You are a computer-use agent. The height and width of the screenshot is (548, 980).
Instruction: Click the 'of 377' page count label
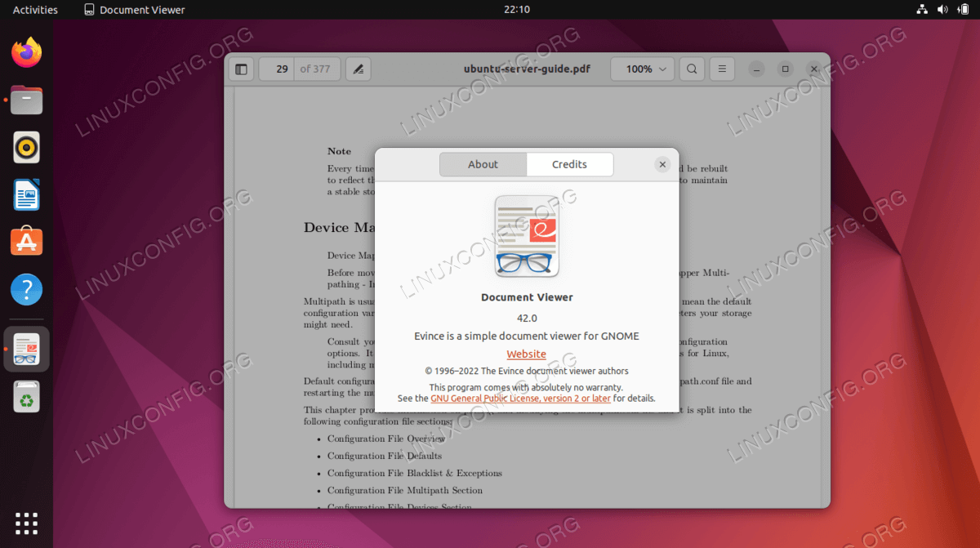click(x=315, y=69)
